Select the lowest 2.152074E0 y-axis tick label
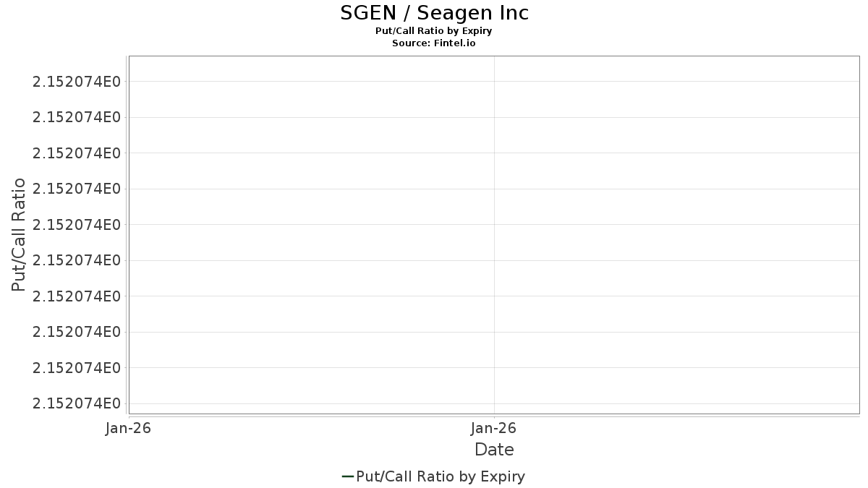This screenshot has width=868, height=488. coord(76,403)
